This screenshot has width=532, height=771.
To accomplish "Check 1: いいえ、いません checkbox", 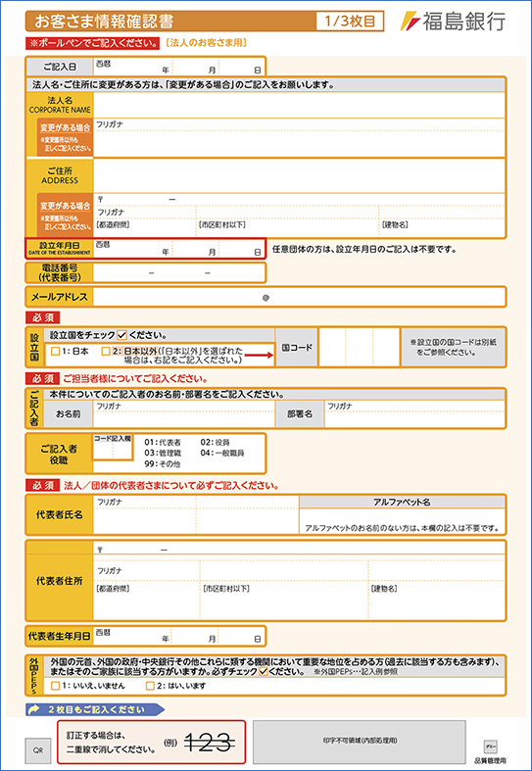I will [55, 686].
